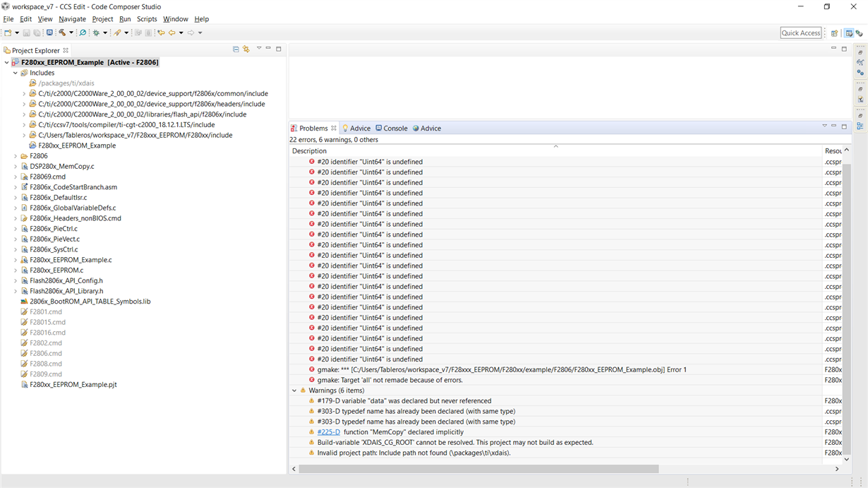Click the Search magnifier toolbar icon
This screenshot has height=488, width=868.
pos(83,32)
